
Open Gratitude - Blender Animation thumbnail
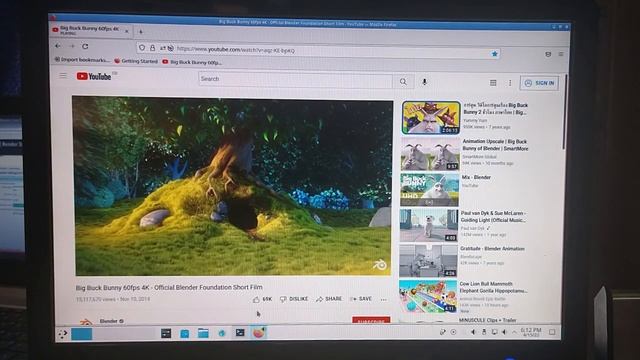pos(428,260)
